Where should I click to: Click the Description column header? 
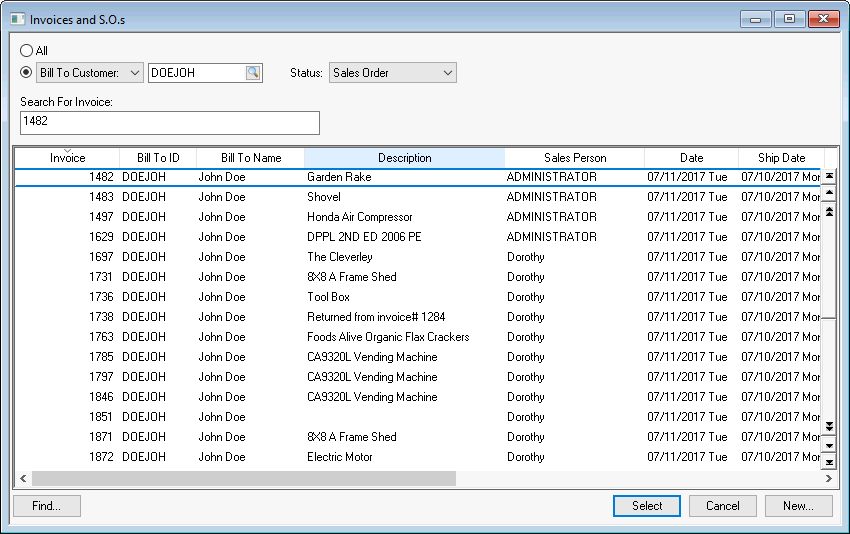[404, 158]
